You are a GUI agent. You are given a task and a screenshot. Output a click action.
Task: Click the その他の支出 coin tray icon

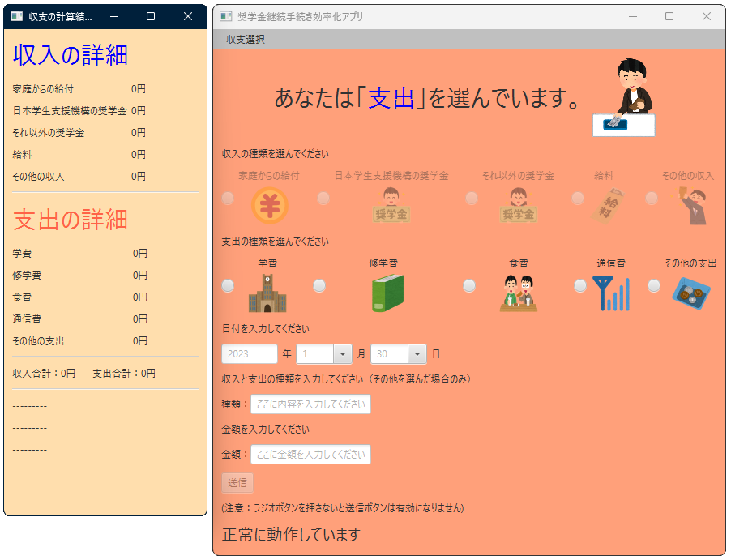coord(691,292)
